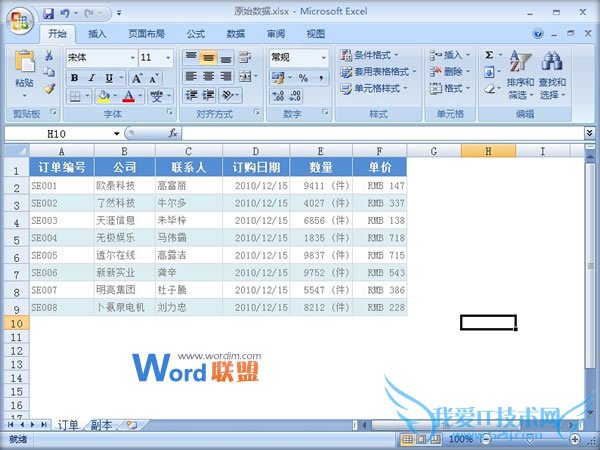Click the insert function fx icon

coord(173,133)
